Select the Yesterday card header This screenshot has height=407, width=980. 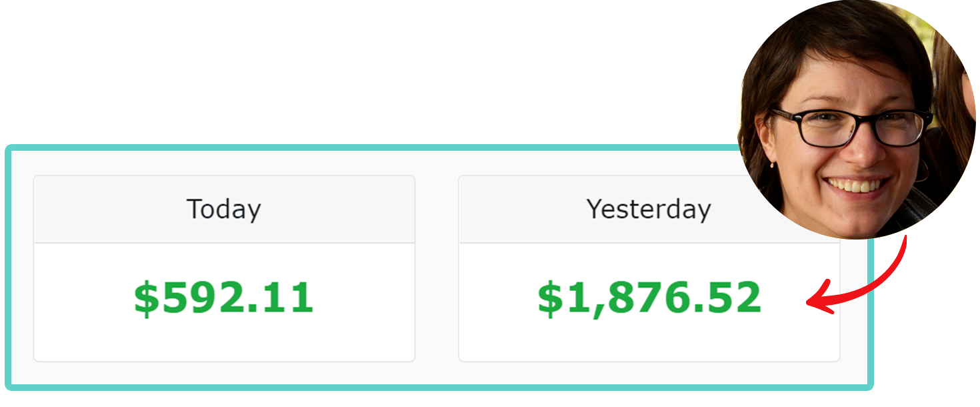tap(649, 210)
